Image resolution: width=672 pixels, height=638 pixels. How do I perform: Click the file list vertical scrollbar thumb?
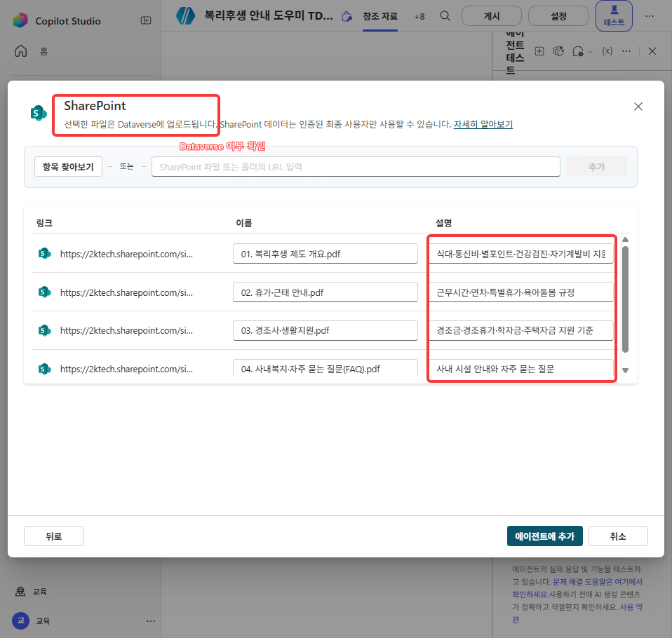click(x=625, y=299)
